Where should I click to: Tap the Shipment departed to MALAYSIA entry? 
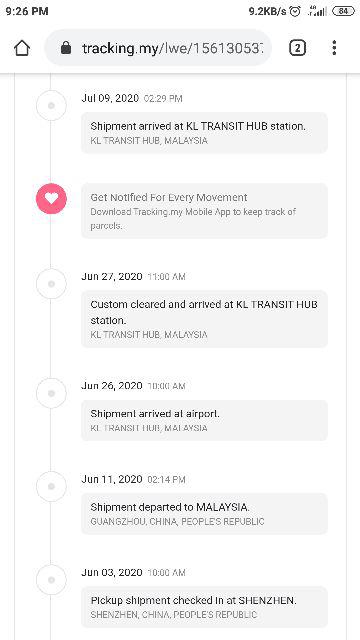coord(204,514)
